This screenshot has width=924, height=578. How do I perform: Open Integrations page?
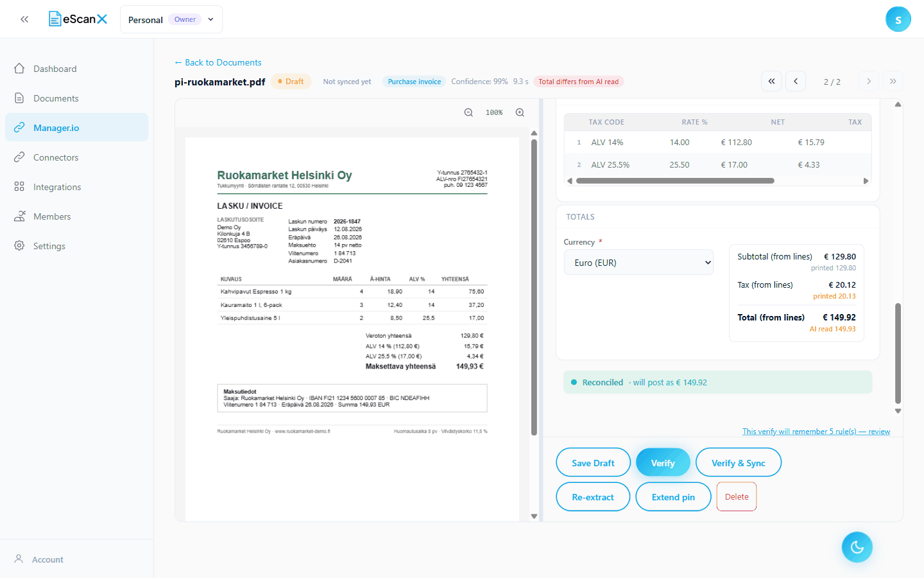pos(77,187)
